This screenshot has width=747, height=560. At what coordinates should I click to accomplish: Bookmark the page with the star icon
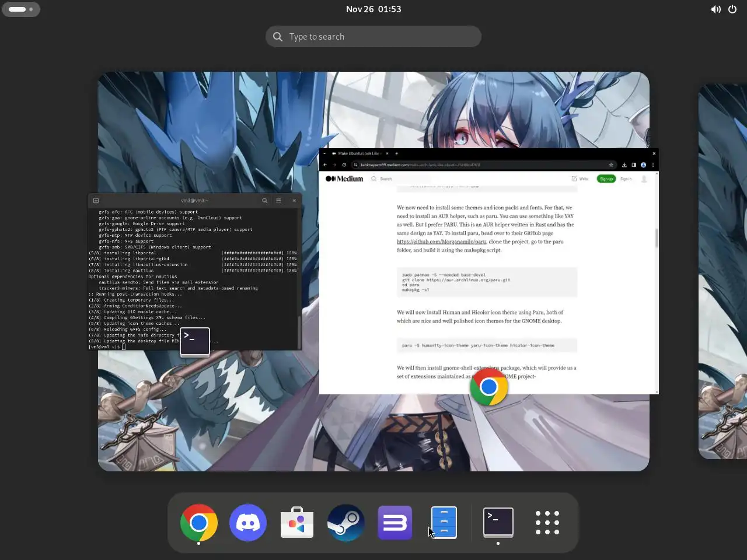click(611, 165)
